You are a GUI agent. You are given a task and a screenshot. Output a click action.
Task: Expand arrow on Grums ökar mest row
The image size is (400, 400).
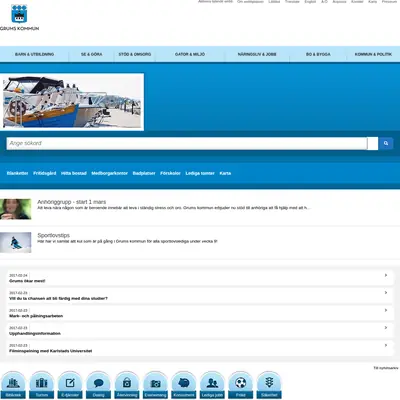(x=386, y=275)
